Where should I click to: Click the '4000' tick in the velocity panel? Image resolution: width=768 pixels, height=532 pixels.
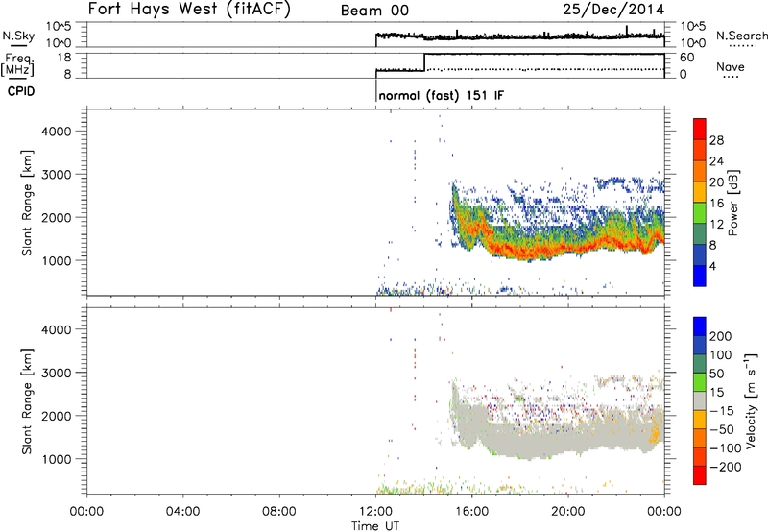pyautogui.click(x=57, y=329)
